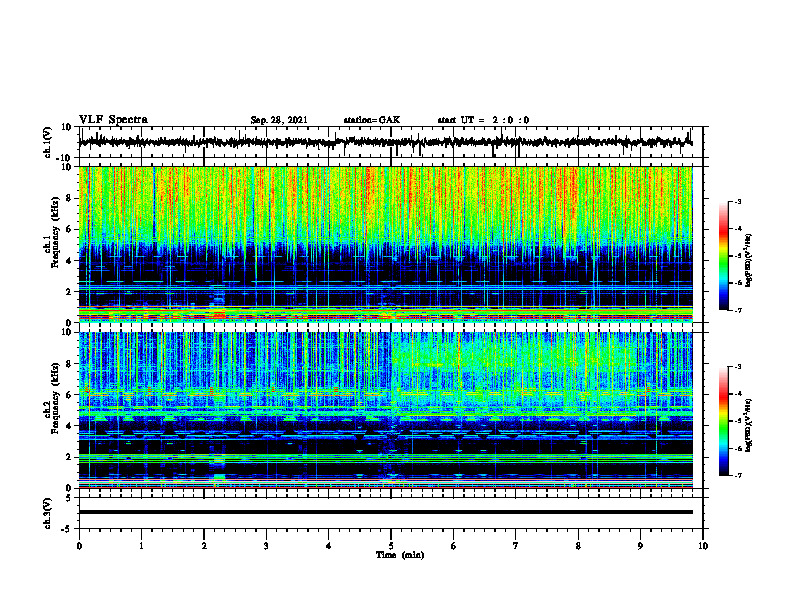Click the log(PSD) label beside ch.2 colorbar

749,425
